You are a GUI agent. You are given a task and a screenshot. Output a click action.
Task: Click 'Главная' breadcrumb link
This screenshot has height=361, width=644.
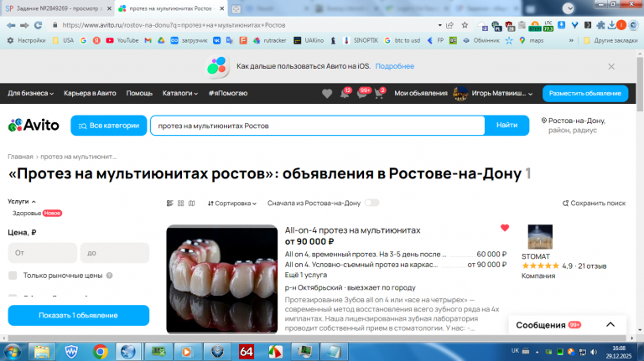[20, 157]
